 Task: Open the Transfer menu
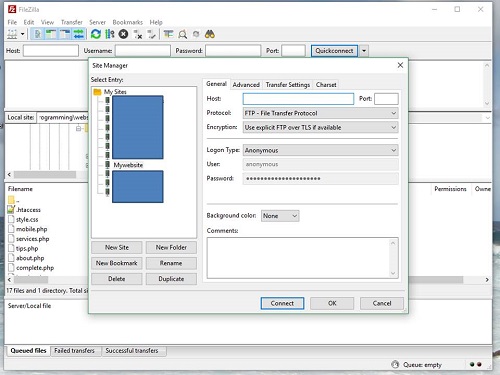click(x=72, y=22)
